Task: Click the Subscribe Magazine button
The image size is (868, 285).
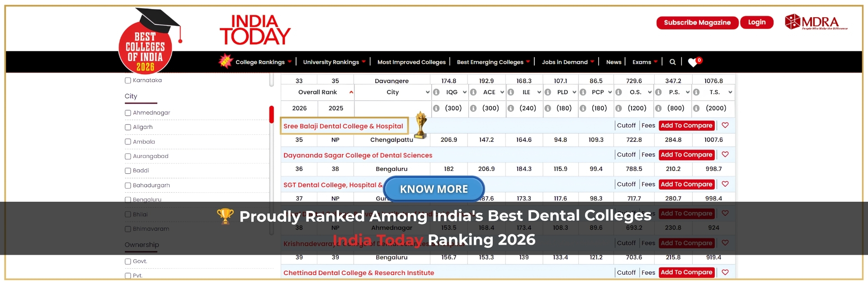Action: click(697, 23)
